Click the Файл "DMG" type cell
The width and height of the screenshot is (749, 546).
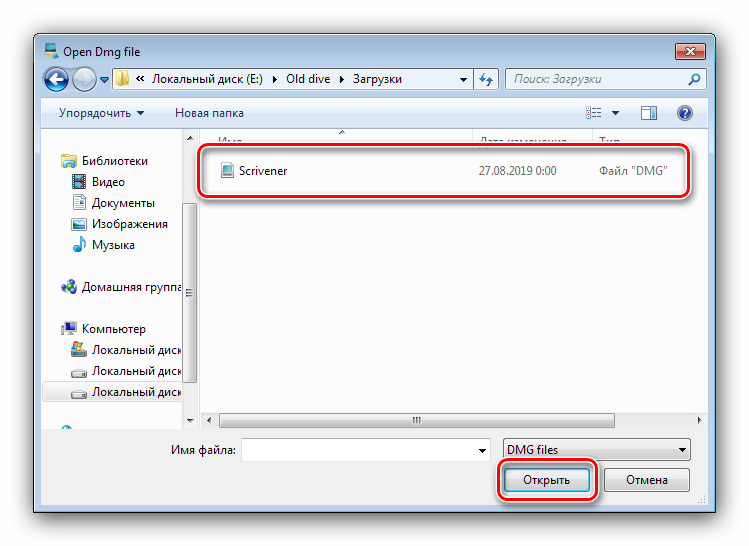pyautogui.click(x=633, y=171)
